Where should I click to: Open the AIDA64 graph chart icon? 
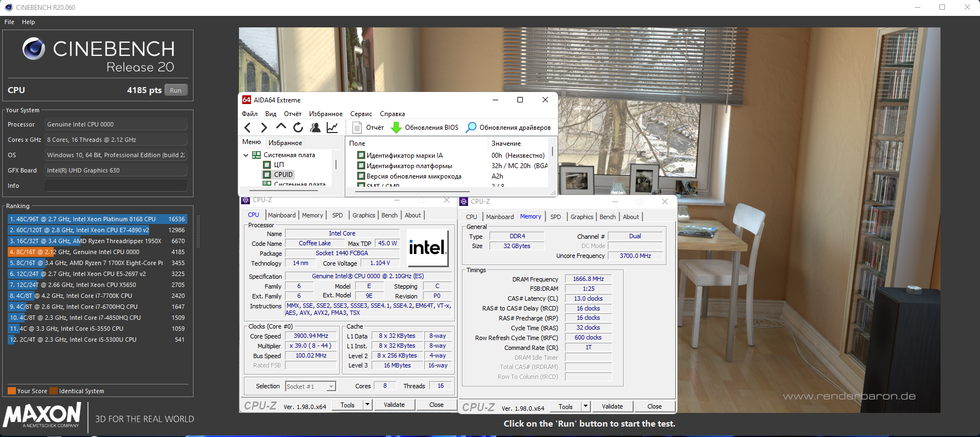332,128
